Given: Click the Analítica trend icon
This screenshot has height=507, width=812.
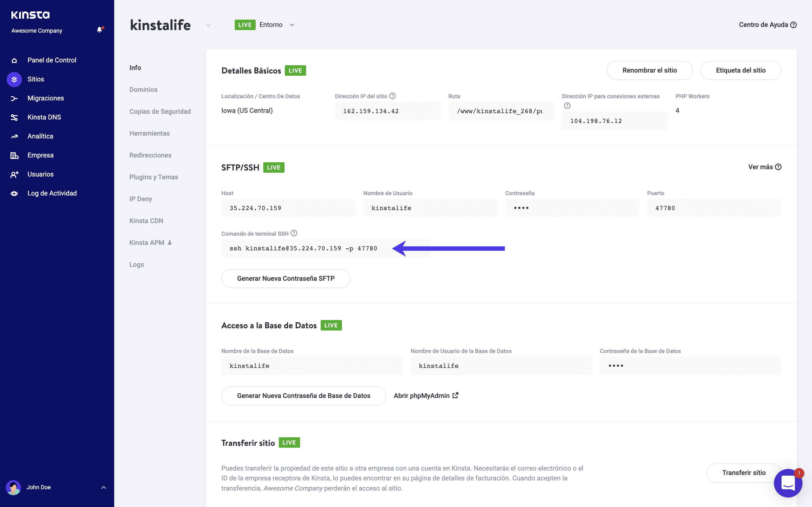Looking at the screenshot, I should (x=14, y=137).
